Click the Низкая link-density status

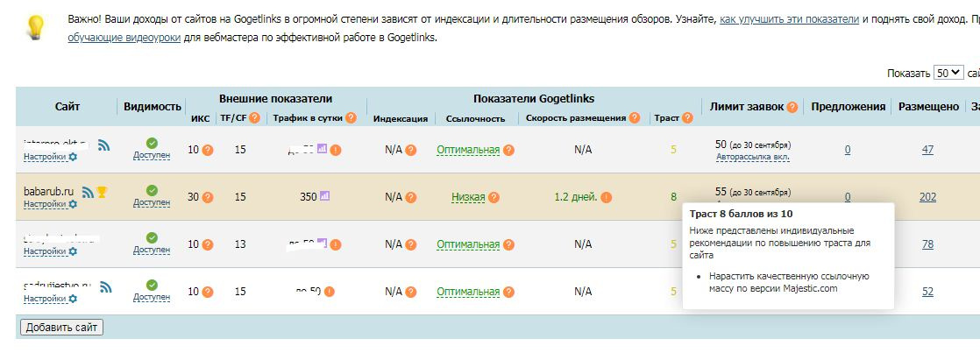[x=468, y=197]
